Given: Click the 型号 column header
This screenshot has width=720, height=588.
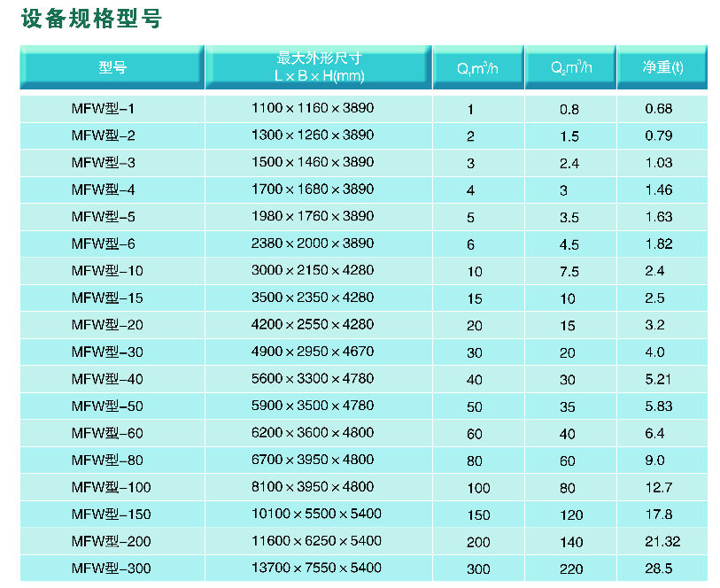Looking at the screenshot, I should point(112,67).
